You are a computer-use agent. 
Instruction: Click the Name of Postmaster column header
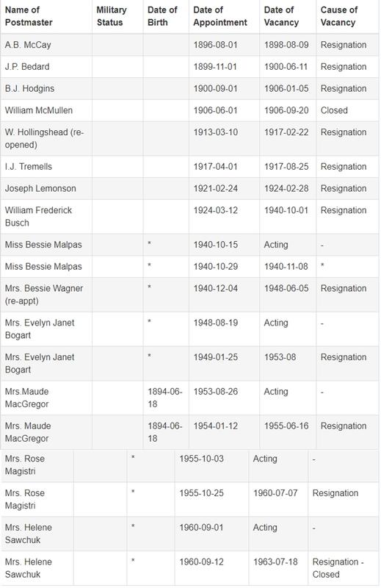pyautogui.click(x=29, y=16)
